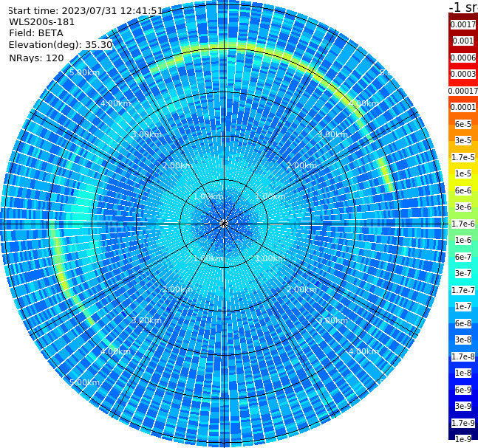
Task: Click the 0.00017 colorbar value
Action: pos(463,91)
